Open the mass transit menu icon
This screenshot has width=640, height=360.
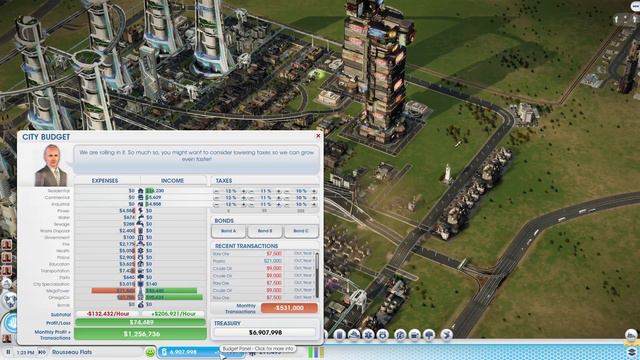(x=415, y=335)
